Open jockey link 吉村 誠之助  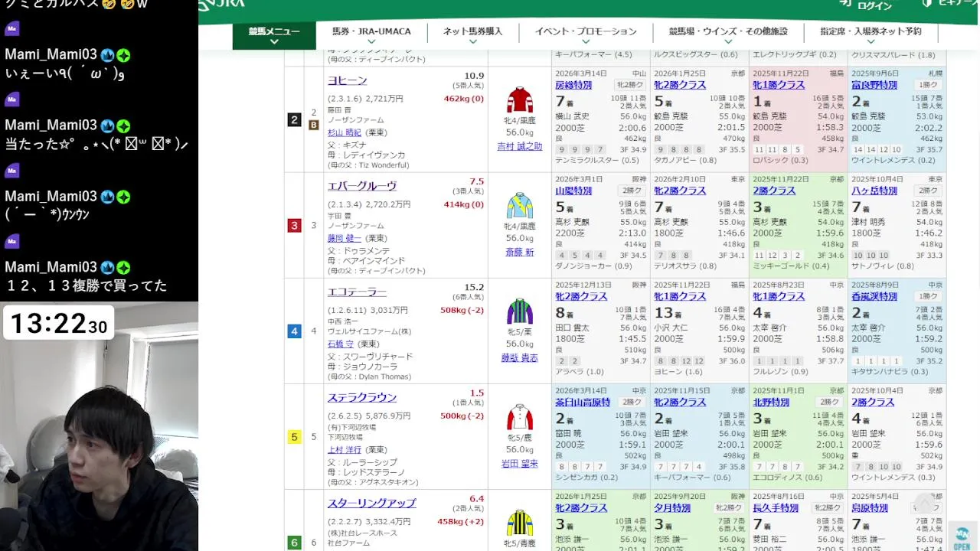(x=520, y=146)
